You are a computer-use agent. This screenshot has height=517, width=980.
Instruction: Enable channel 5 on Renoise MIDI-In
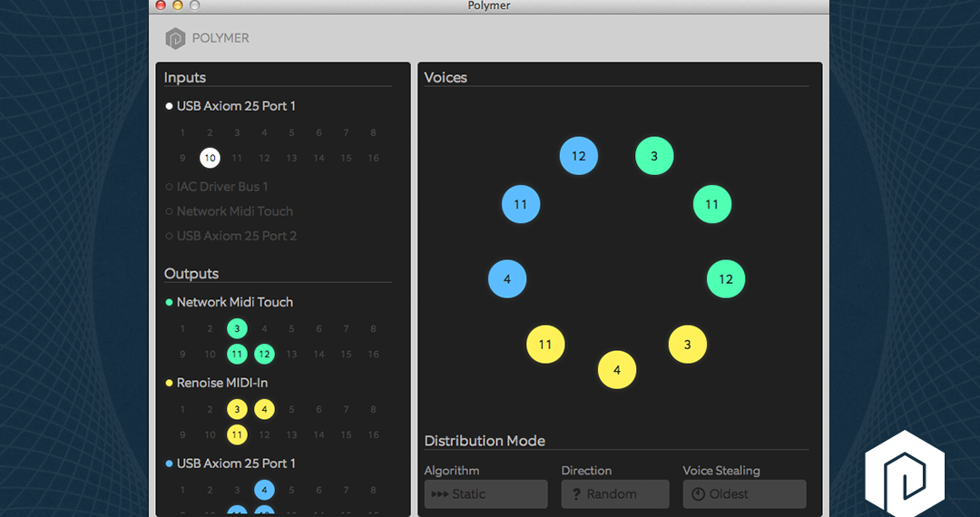(x=291, y=410)
